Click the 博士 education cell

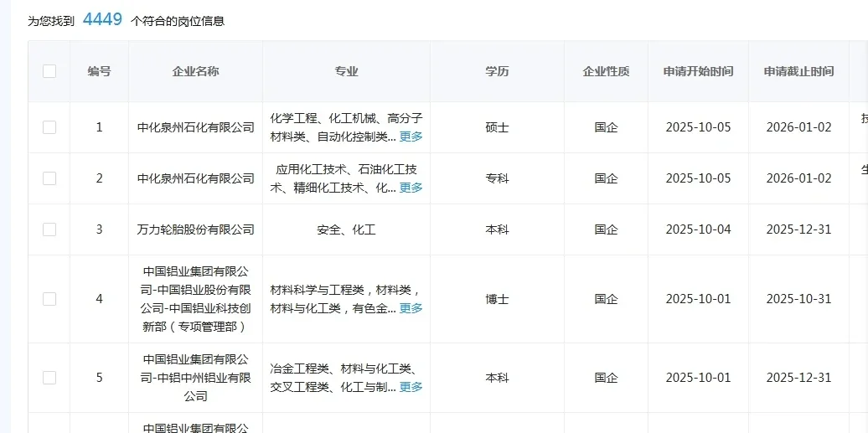pos(497,299)
